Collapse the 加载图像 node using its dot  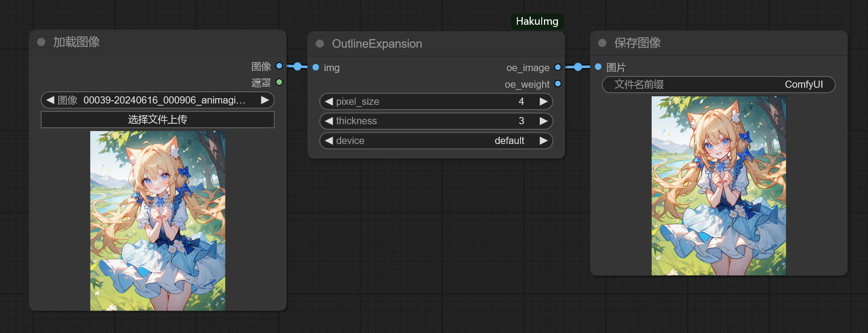[x=41, y=42]
